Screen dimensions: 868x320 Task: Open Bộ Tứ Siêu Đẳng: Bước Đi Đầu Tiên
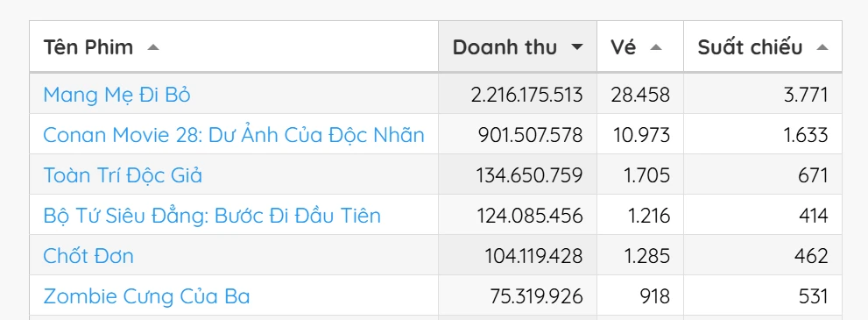coord(212,216)
